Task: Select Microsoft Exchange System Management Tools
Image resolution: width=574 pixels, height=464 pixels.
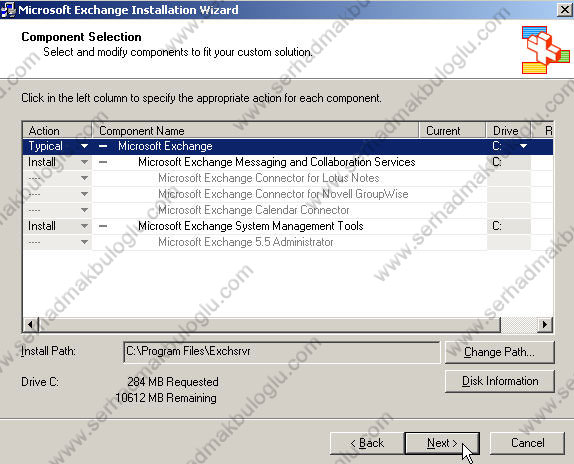Action: click(251, 226)
